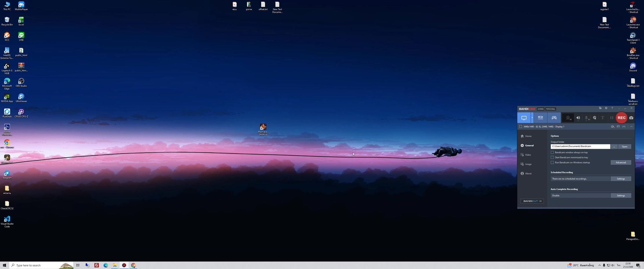The width and height of the screenshot is (644, 269).
Task: Toggle the webcam overlay icon in Bandicam
Action: 568,118
